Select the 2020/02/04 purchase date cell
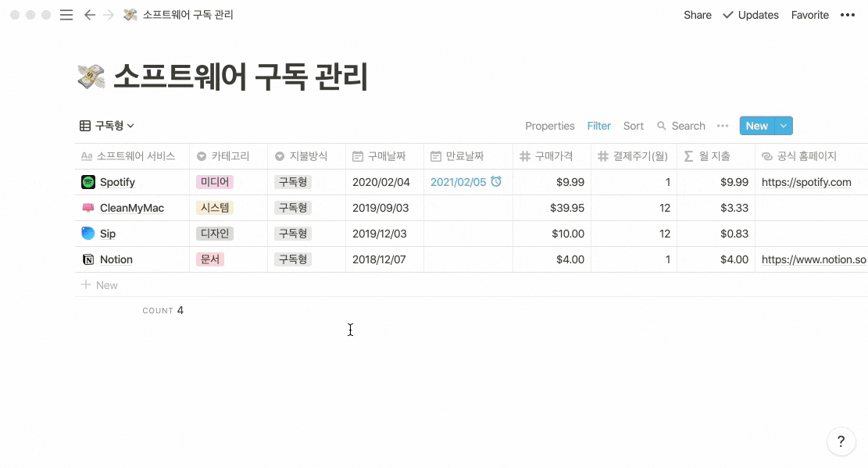The width and height of the screenshot is (868, 468). coord(384,182)
